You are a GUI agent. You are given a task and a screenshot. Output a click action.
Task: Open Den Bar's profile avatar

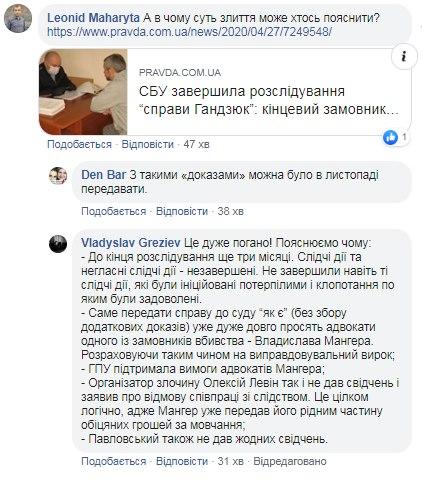click(58, 176)
